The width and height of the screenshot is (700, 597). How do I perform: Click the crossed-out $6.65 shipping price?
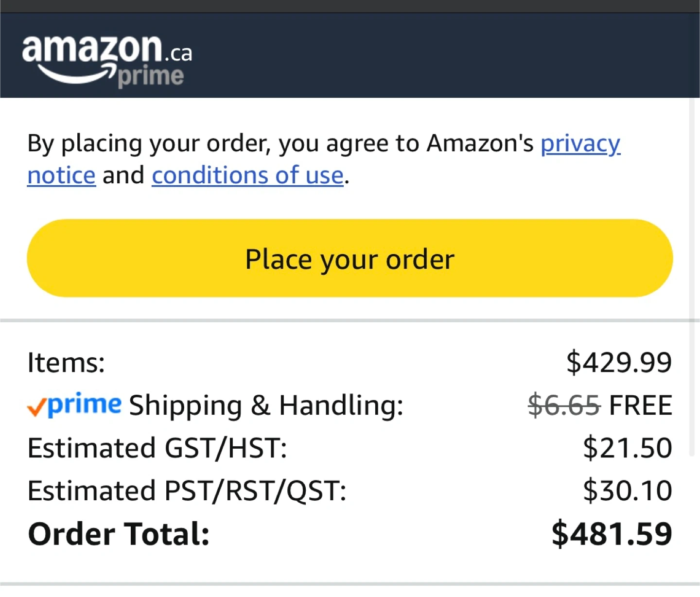564,405
